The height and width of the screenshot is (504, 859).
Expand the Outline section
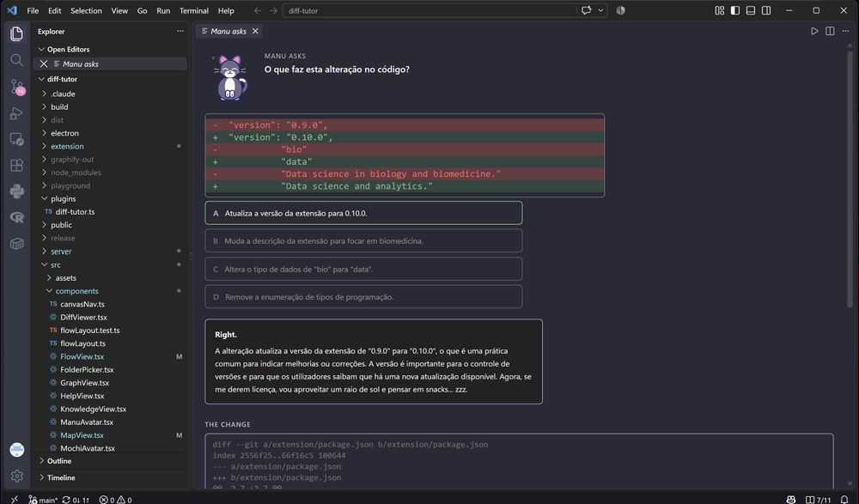point(111,461)
